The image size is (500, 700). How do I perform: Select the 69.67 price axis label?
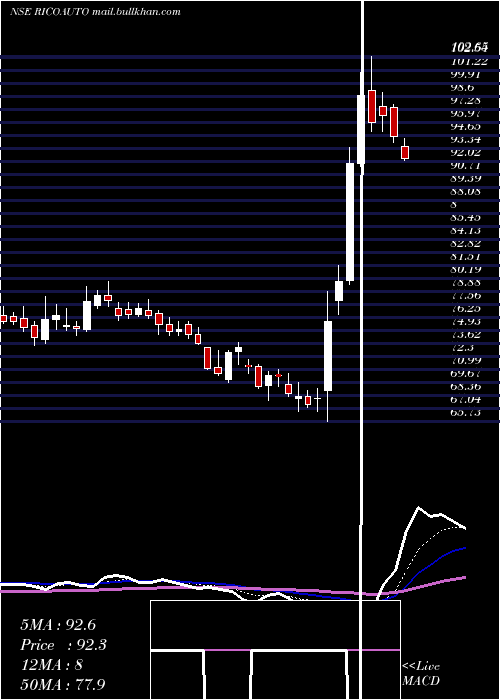(467, 373)
